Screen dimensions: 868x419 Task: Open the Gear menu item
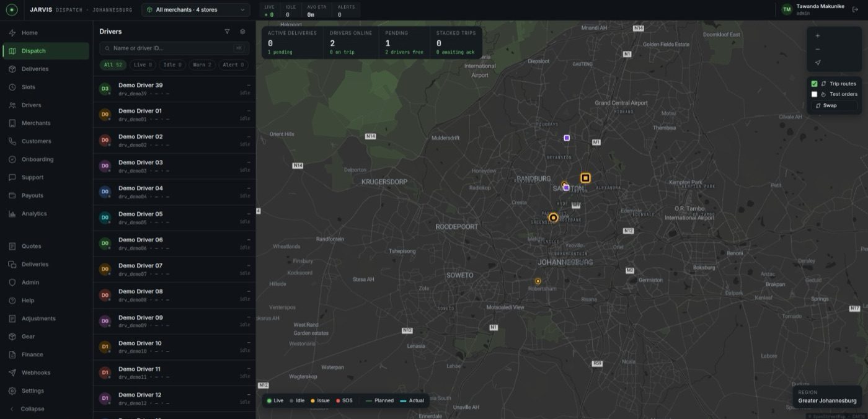pyautogui.click(x=46, y=337)
